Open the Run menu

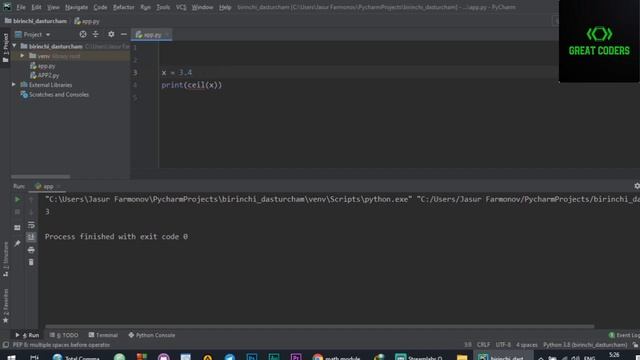145,7
